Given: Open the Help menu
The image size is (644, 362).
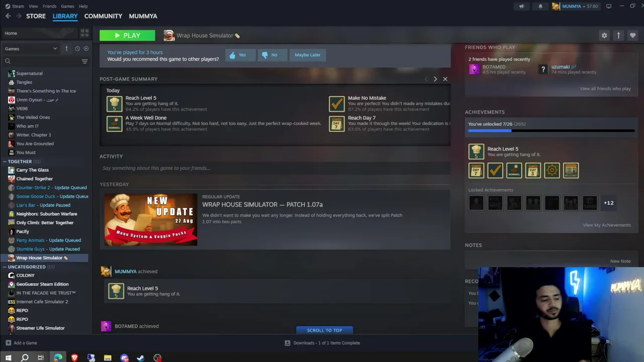Looking at the screenshot, I should pyautogui.click(x=83, y=6).
